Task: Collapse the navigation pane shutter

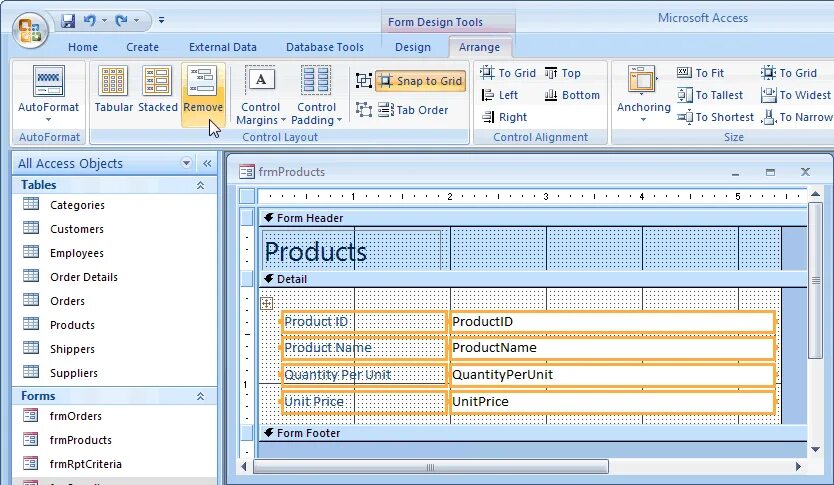Action: click(x=207, y=163)
